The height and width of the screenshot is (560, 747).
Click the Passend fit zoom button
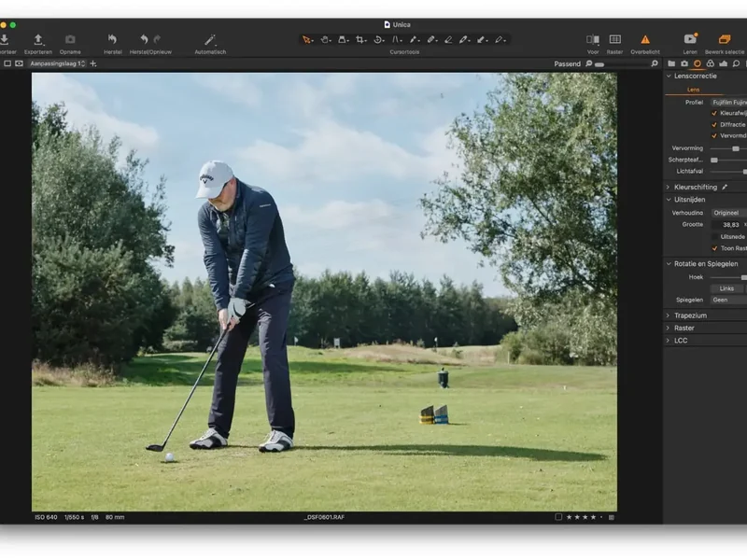567,63
